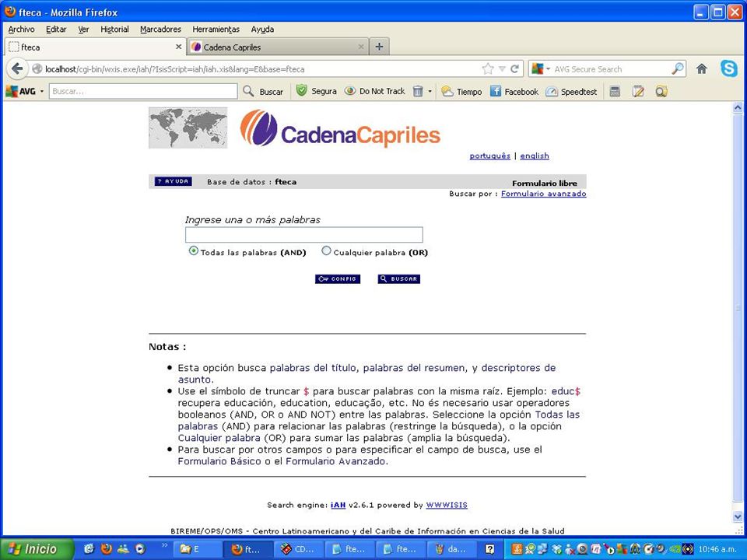Click the last magnifier icon in AVG toolbar
Image resolution: width=747 pixels, height=560 pixels.
coord(661,91)
